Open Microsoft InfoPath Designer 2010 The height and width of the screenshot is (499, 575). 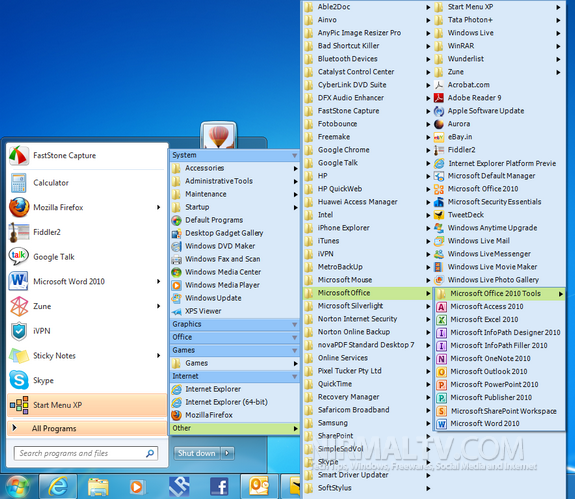499,333
